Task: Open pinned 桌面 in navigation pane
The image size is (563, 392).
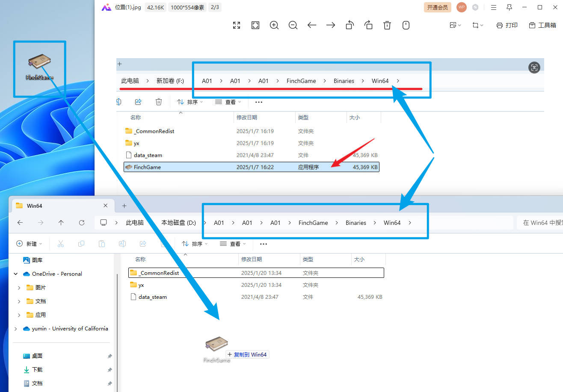Action: [33, 356]
